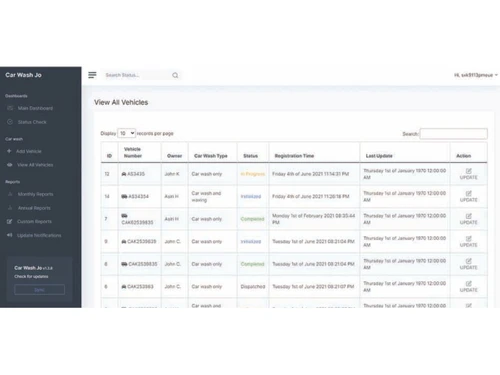Click 'Check for updates' text in sidebar
Image resolution: width=500 pixels, height=375 pixels.
coord(31,276)
